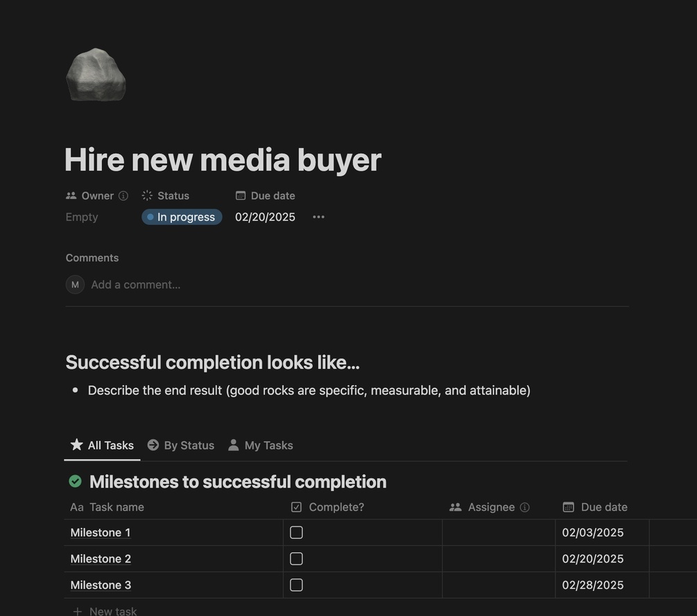Click the rock page icon
697x616 pixels.
[x=96, y=75]
